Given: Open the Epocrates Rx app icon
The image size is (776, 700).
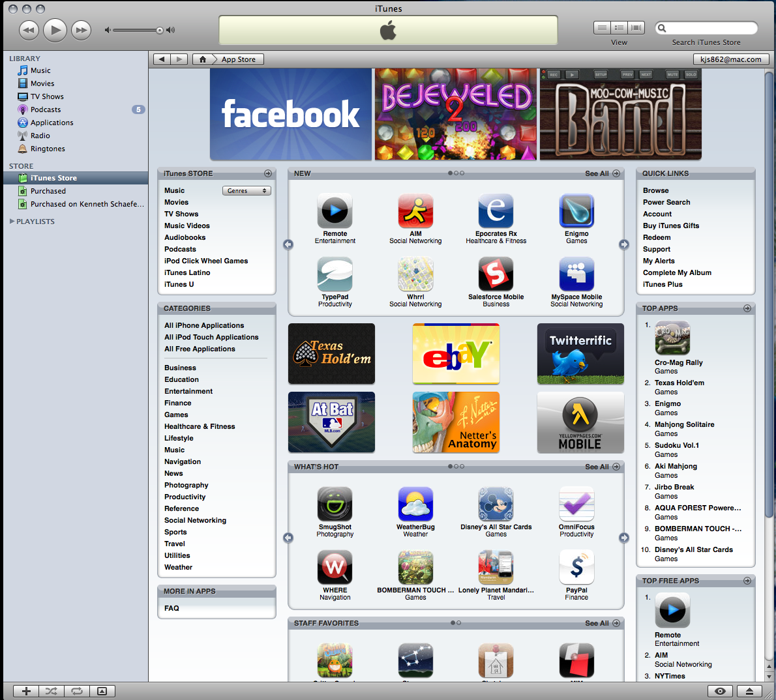Looking at the screenshot, I should (x=496, y=211).
